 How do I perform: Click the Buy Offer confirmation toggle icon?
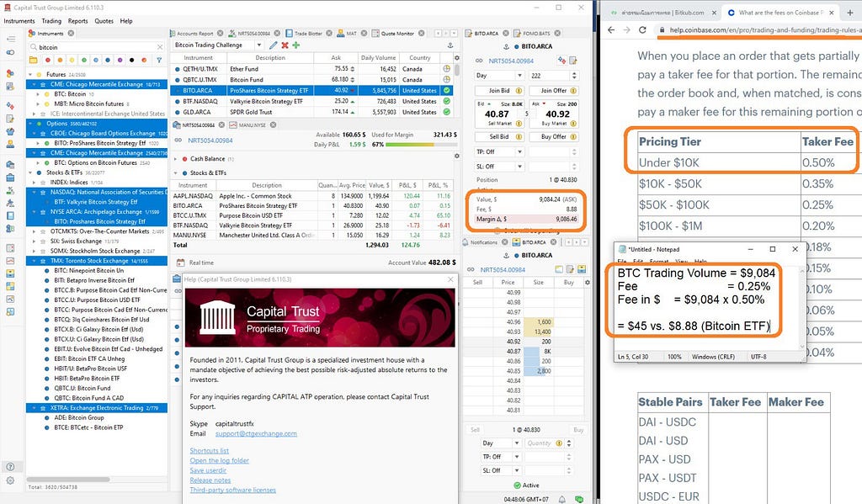(573, 137)
